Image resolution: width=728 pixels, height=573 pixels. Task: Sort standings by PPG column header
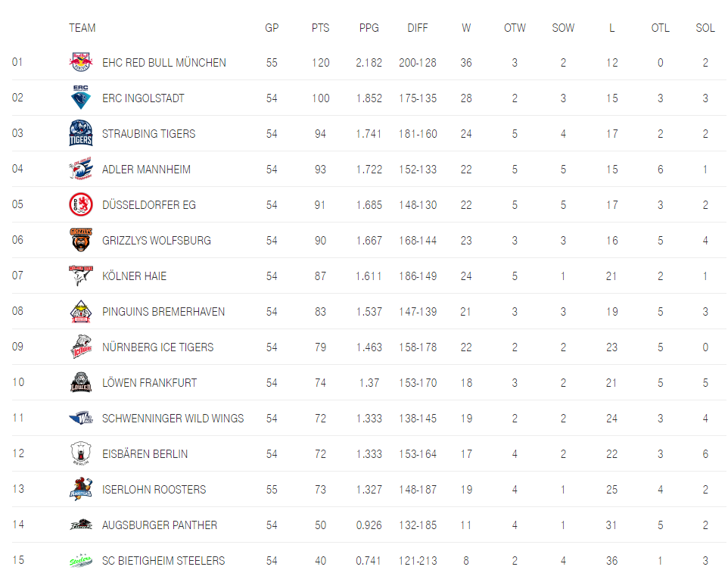[x=369, y=28]
